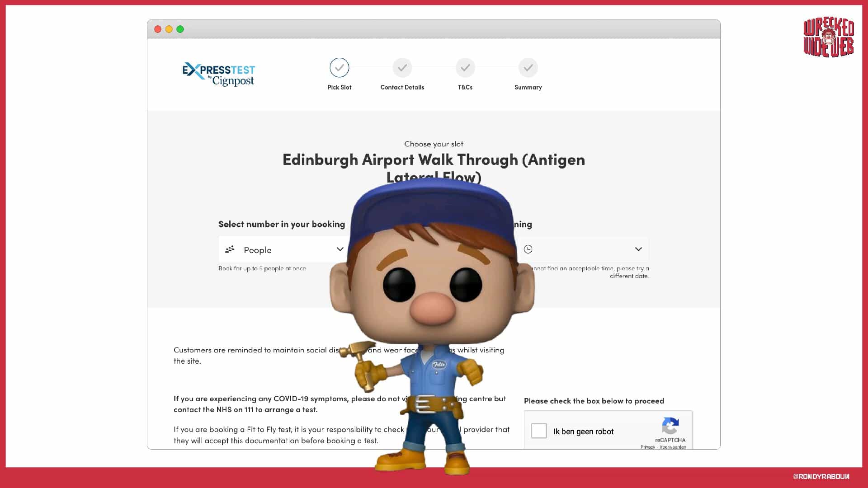Click the reCAPTCHA logo icon

pos(670,426)
